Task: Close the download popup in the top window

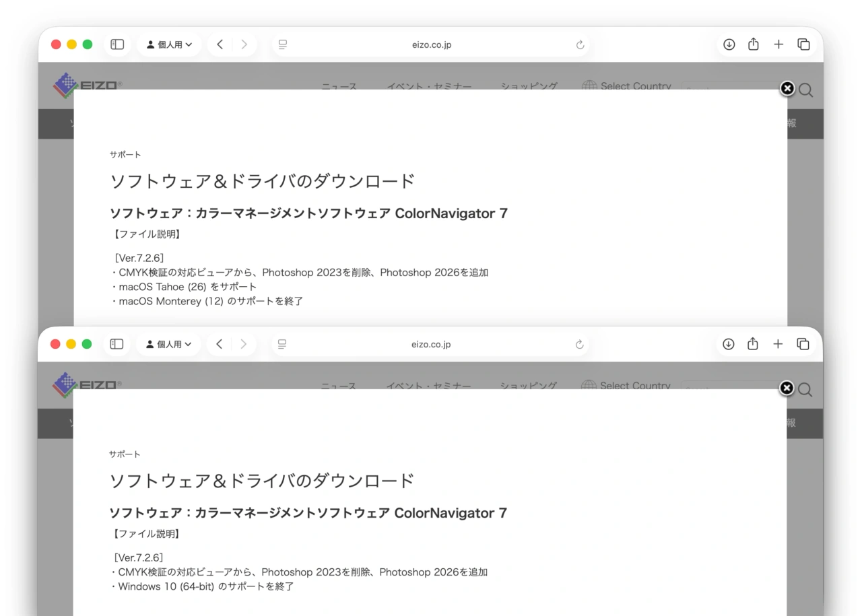Action: (787, 88)
